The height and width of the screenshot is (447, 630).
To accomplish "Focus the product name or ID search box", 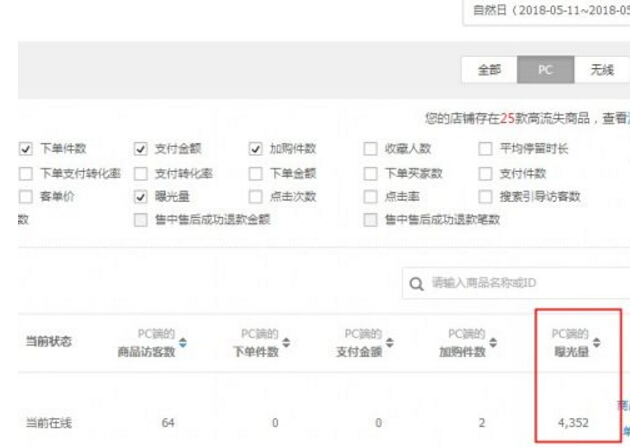I will tap(515, 284).
